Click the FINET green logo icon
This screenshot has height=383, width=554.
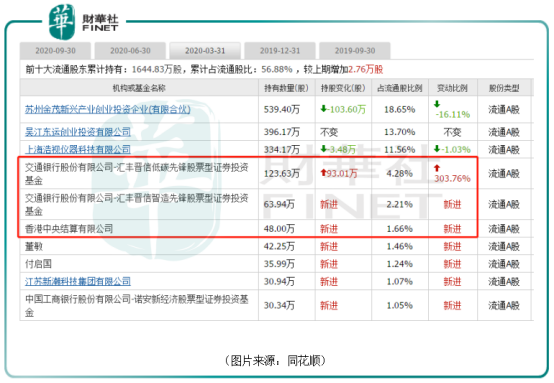point(62,22)
